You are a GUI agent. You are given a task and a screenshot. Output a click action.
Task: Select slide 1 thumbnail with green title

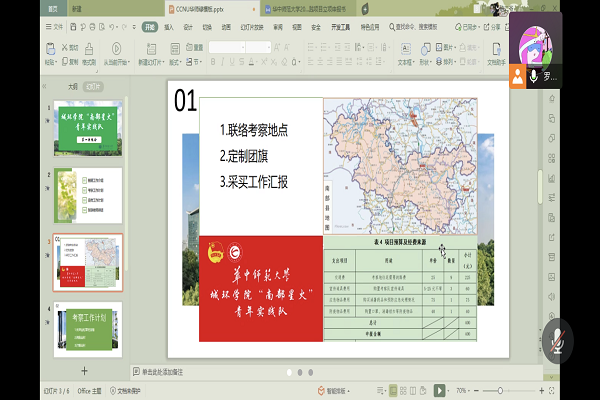pos(88,128)
